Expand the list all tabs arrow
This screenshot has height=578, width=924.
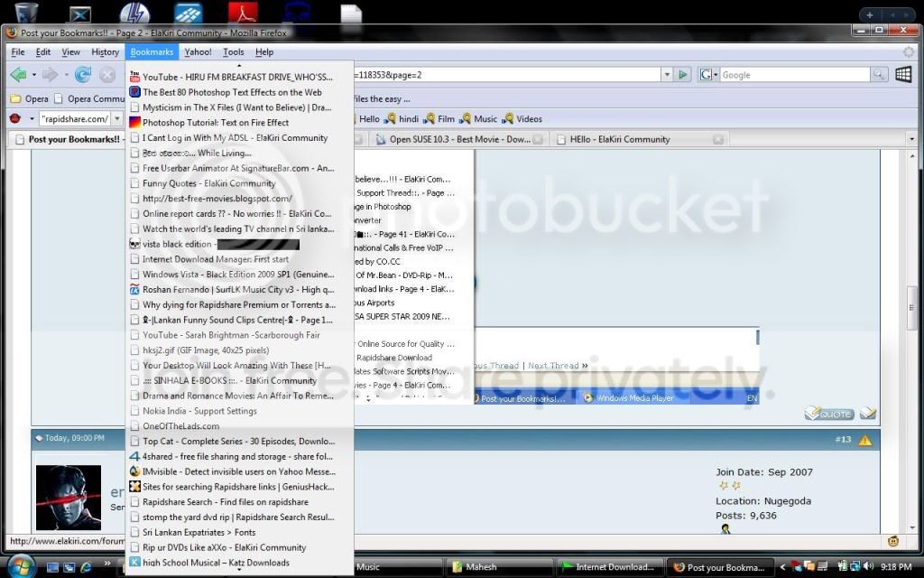point(911,139)
